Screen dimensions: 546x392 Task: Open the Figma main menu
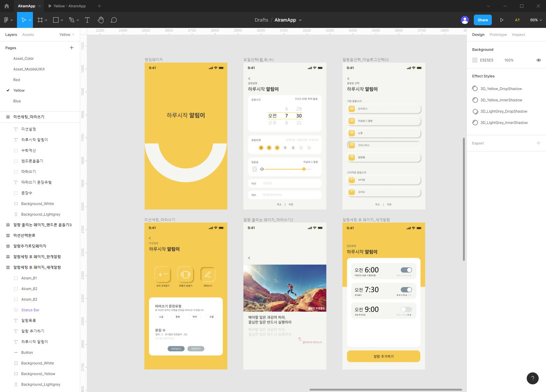(7, 20)
